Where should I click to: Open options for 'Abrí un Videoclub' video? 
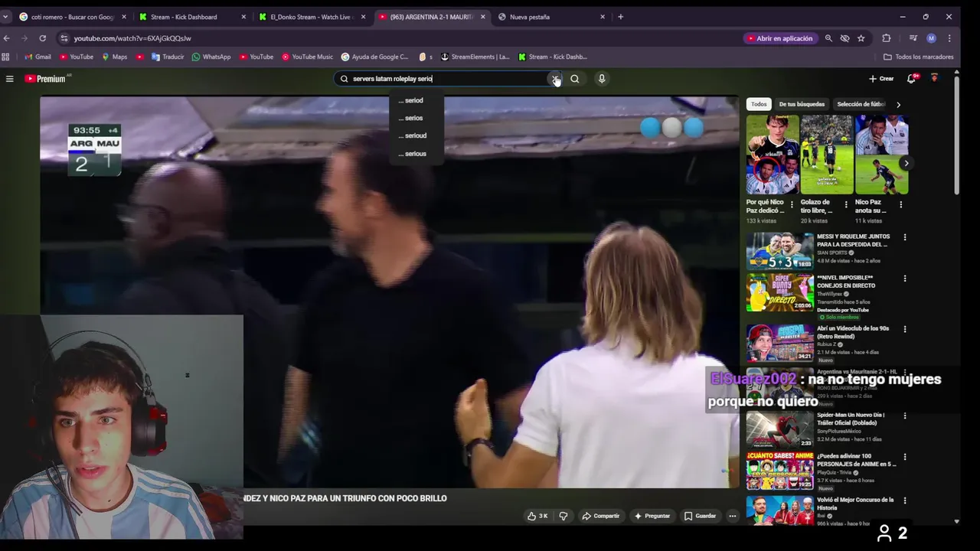click(x=905, y=330)
